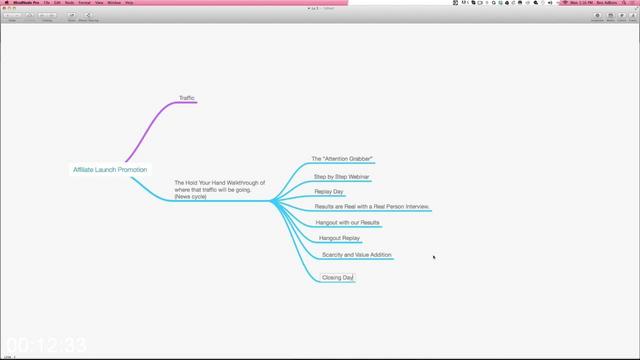Select the Traffic node

(187, 98)
